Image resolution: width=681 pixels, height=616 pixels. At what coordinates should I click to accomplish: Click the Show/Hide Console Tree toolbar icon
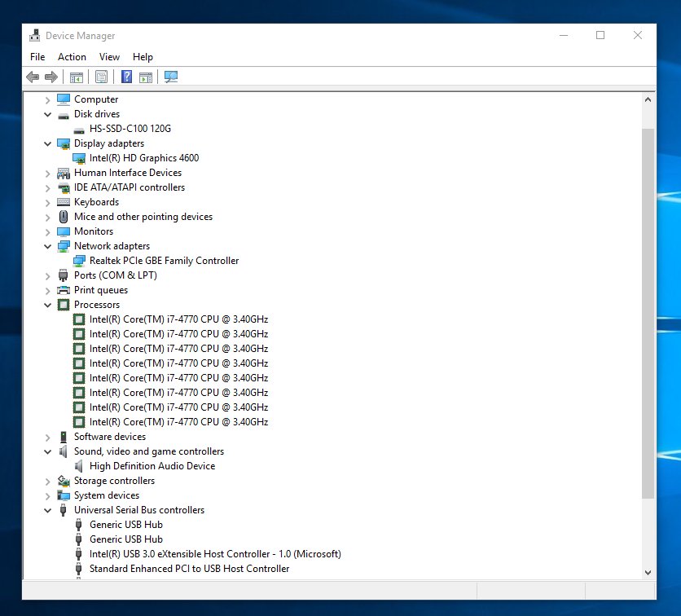click(x=76, y=77)
